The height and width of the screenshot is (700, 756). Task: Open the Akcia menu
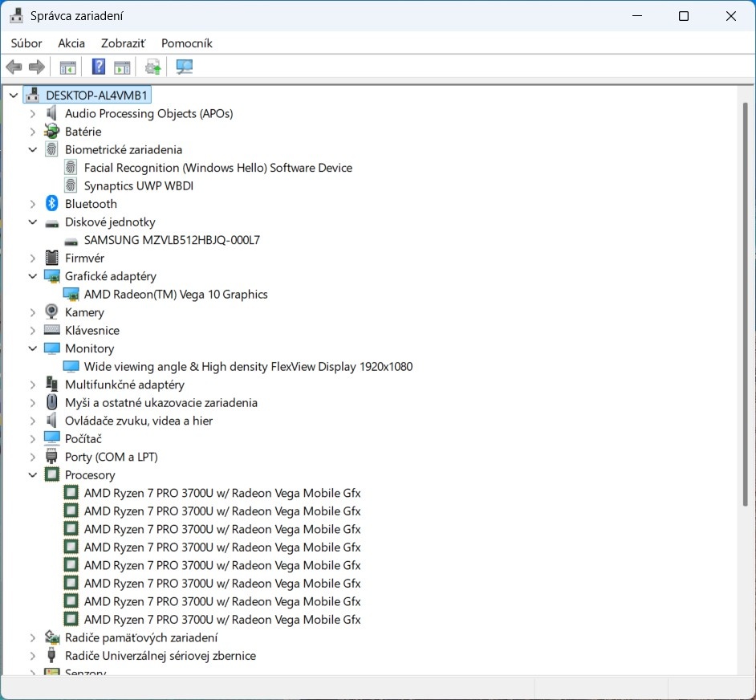coord(71,43)
